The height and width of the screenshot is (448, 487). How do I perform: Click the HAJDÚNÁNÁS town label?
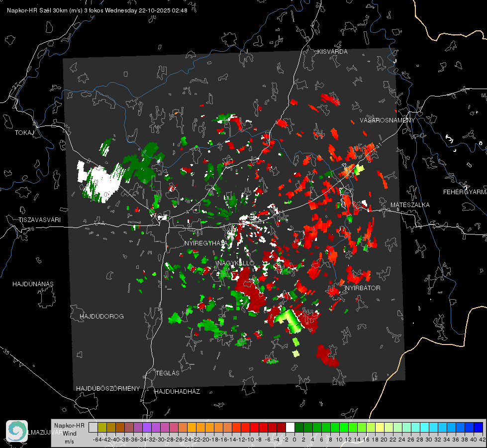click(x=33, y=284)
